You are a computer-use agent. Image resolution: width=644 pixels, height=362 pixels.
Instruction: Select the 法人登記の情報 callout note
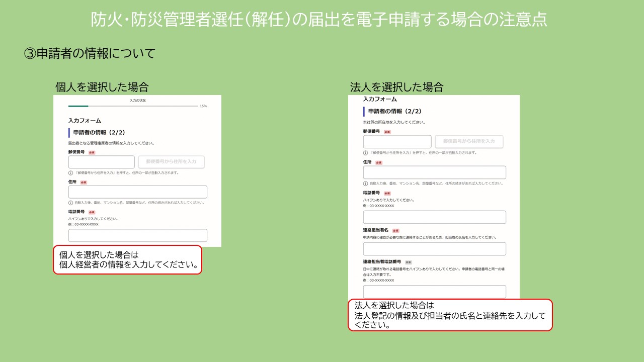pyautogui.click(x=450, y=315)
